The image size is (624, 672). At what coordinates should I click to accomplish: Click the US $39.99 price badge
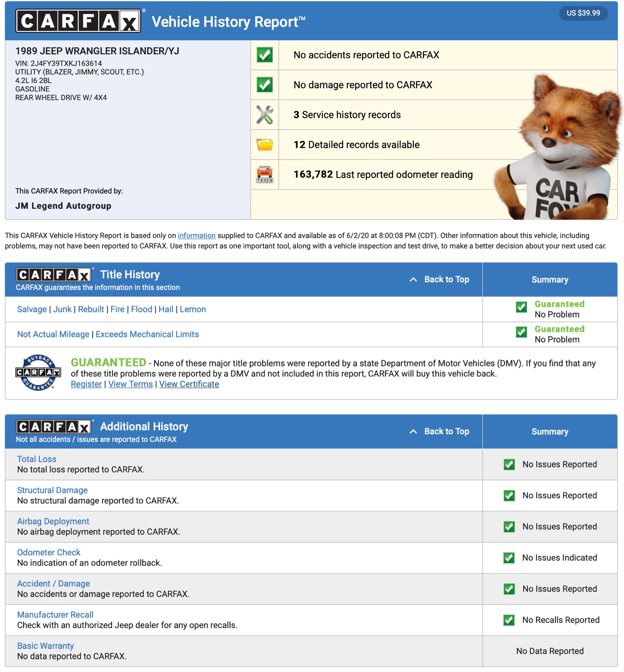point(583,13)
